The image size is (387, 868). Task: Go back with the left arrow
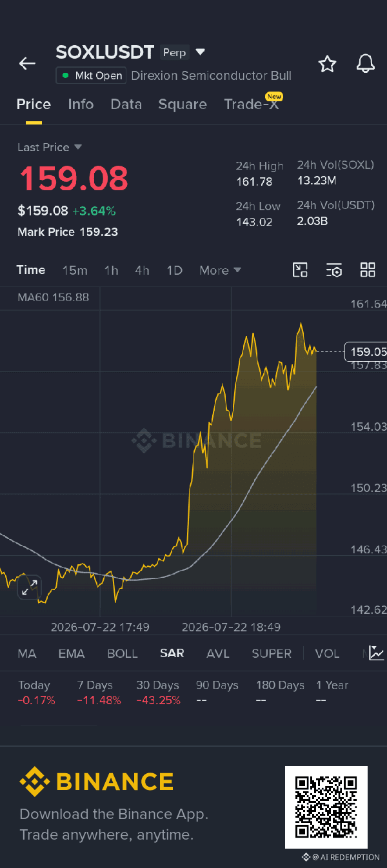click(x=27, y=63)
